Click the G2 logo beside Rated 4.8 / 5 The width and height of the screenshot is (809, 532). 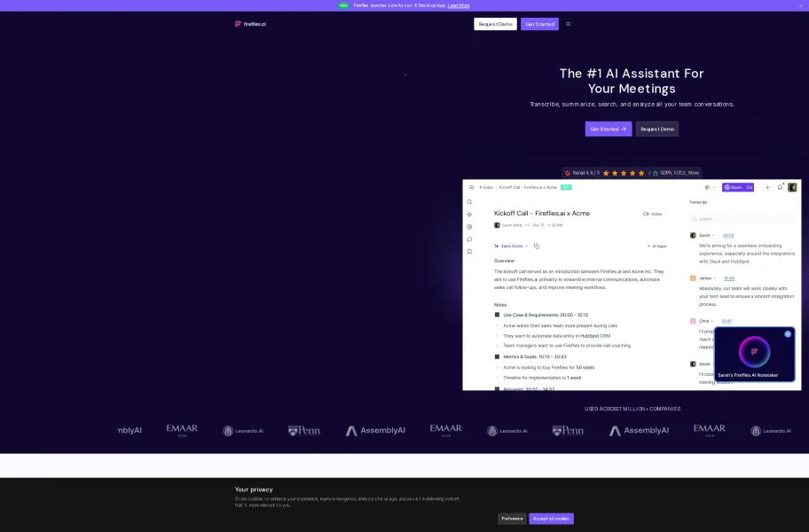[x=568, y=173]
